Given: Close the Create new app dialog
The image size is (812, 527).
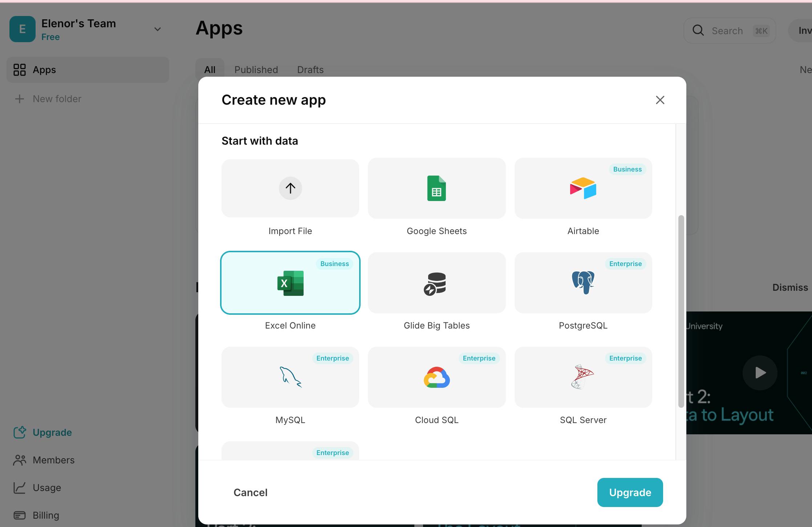Looking at the screenshot, I should [660, 100].
